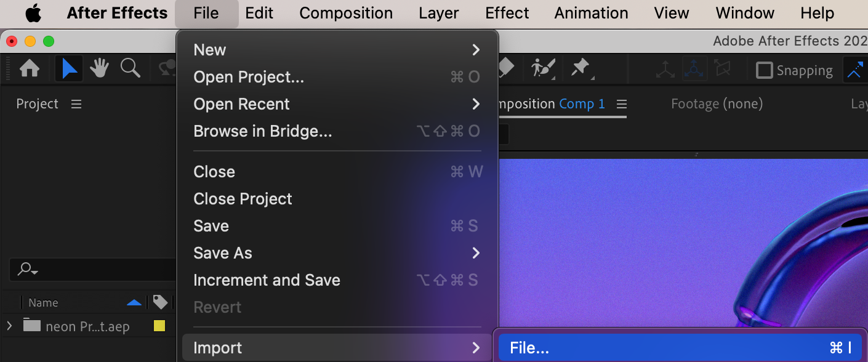Open the Project panel menu

pos(76,104)
